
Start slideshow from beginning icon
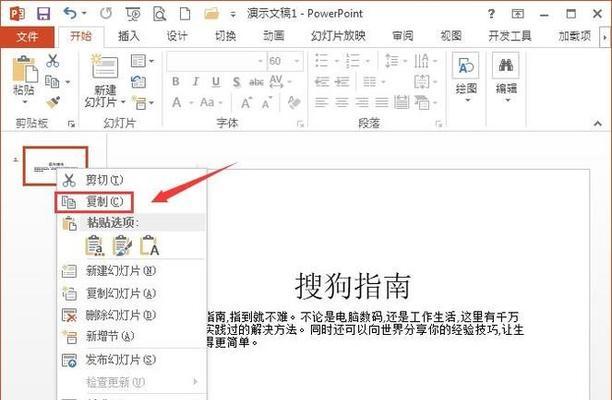(133, 14)
